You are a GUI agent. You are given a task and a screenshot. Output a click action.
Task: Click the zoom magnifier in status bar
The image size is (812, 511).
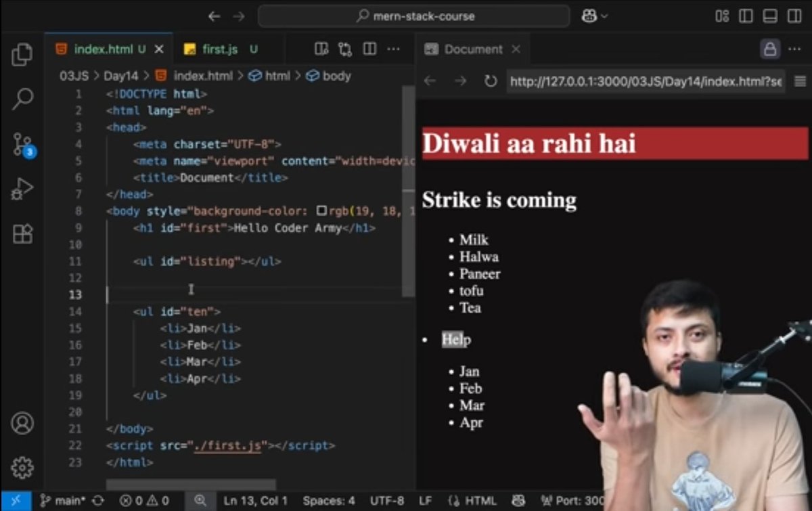point(200,501)
